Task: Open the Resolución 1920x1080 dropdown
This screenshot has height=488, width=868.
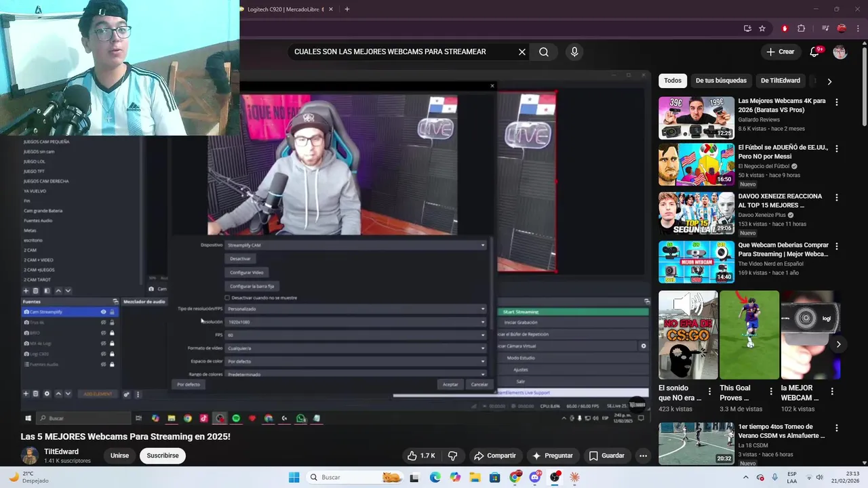Action: (356, 322)
